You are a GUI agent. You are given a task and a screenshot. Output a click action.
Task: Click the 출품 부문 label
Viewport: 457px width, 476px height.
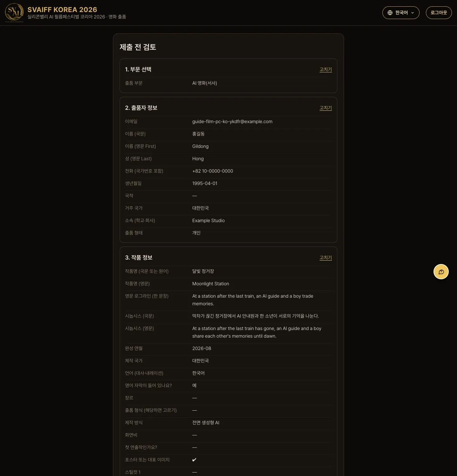134,83
